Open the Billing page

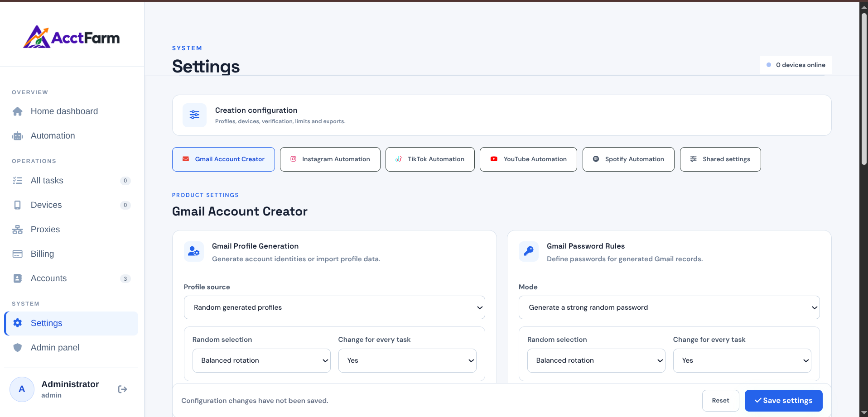tap(71, 254)
